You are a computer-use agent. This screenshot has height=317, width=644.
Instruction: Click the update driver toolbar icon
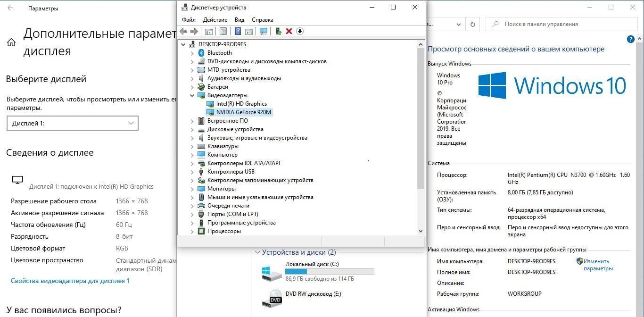click(278, 31)
